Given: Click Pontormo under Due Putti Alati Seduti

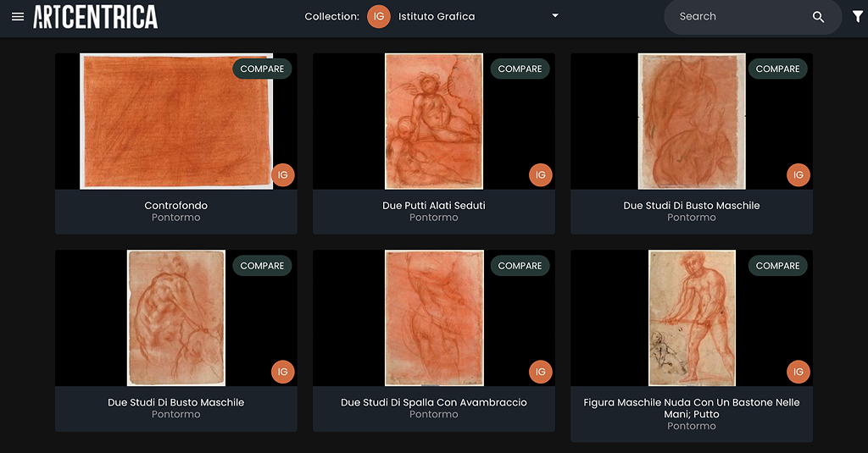Looking at the screenshot, I should [x=434, y=218].
